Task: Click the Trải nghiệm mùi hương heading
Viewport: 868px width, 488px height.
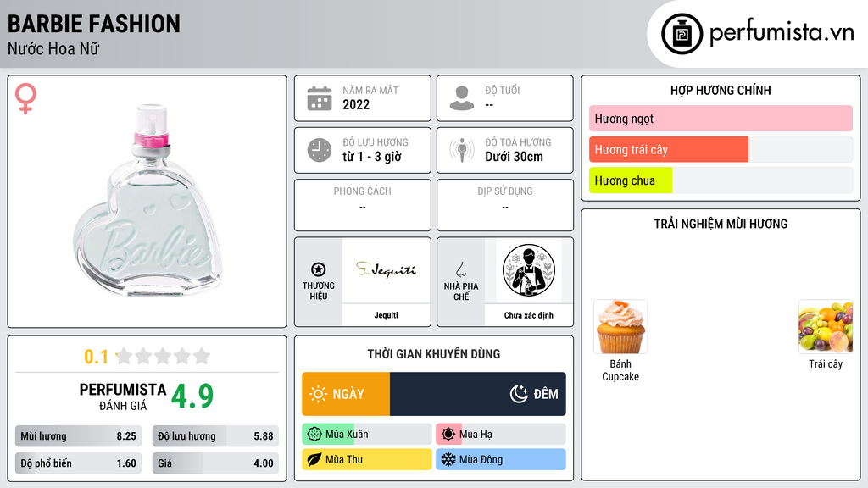Action: tap(721, 224)
